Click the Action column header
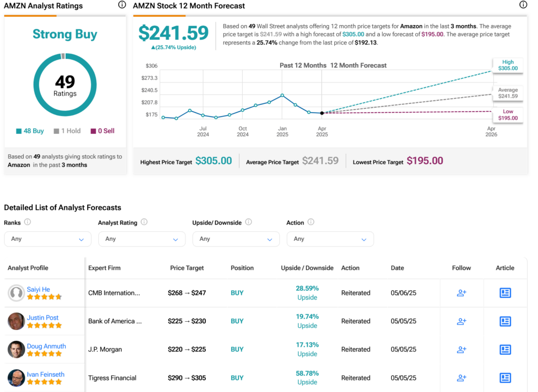Viewport: 538px width, 392px height. pyautogui.click(x=350, y=268)
